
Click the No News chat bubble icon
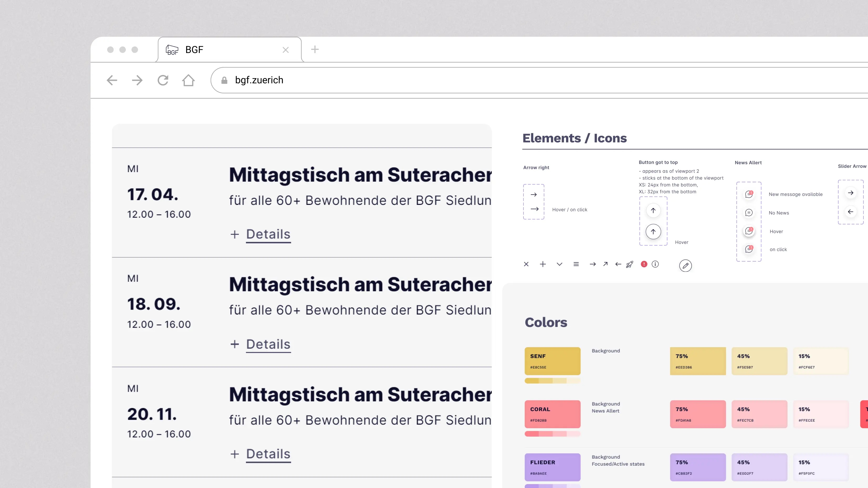pos(749,213)
